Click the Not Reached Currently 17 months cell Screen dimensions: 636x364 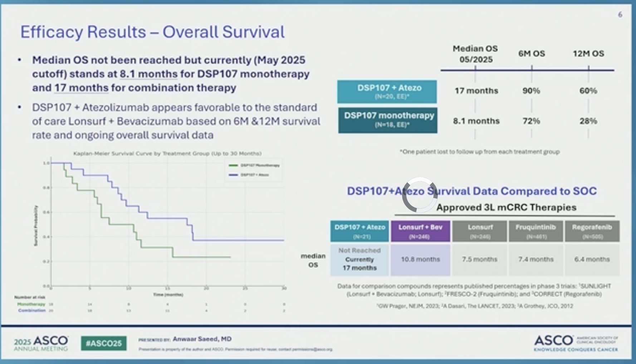click(359, 260)
